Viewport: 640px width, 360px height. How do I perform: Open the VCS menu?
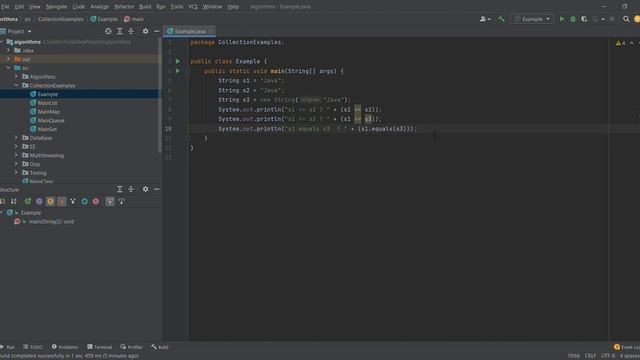tap(193, 7)
